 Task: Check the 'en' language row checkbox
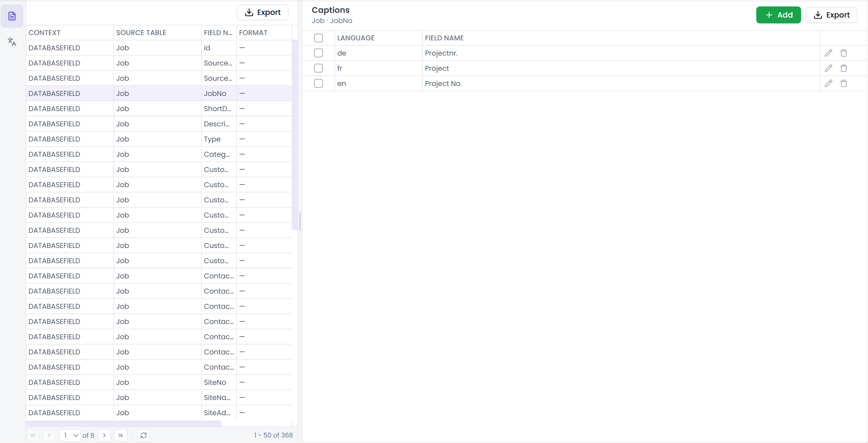pos(318,83)
